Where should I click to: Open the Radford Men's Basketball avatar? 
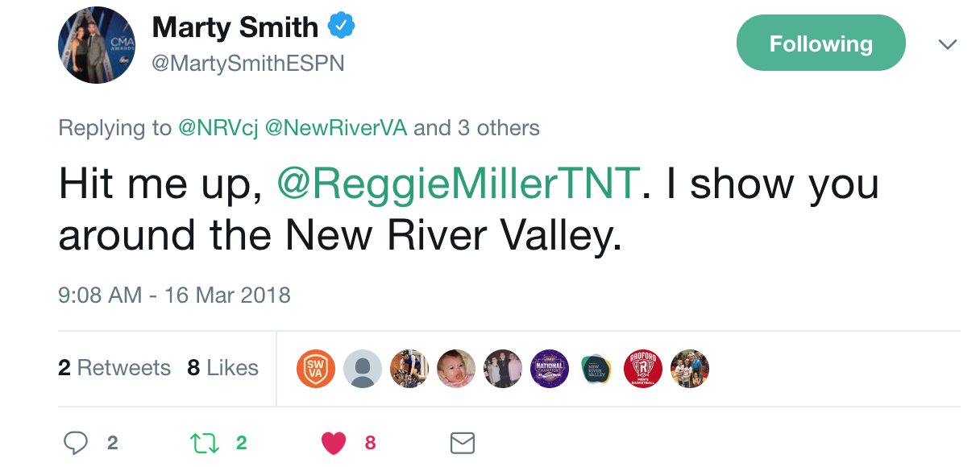(x=643, y=369)
